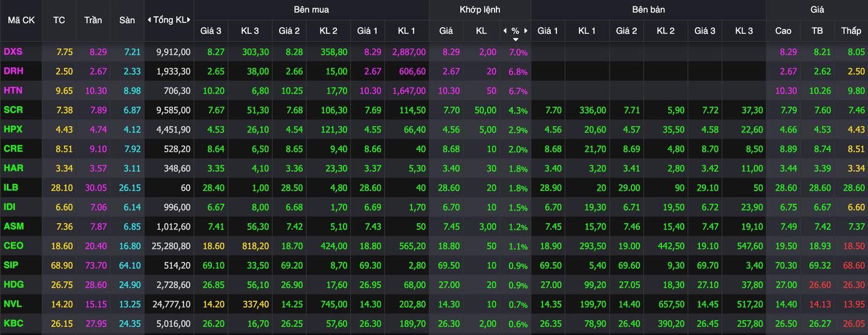Click the Bên bán group header
The height and width of the screenshot is (335, 868).
click(648, 9)
